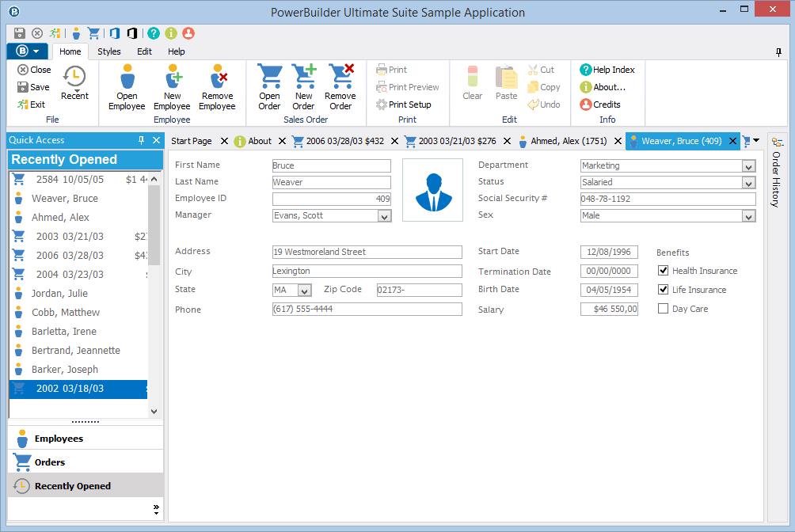Click the Undo icon
The height and width of the screenshot is (532, 795).
click(544, 104)
